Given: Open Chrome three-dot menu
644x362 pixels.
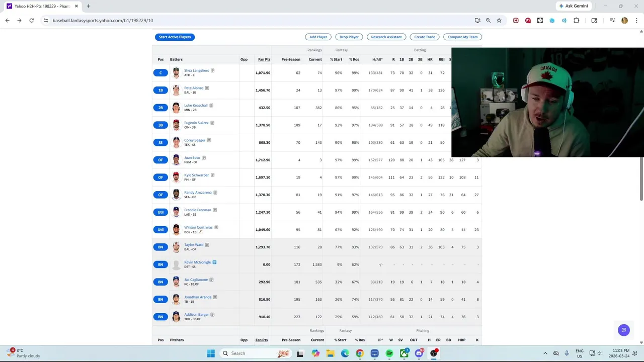Looking at the screenshot, I should 636,21.
